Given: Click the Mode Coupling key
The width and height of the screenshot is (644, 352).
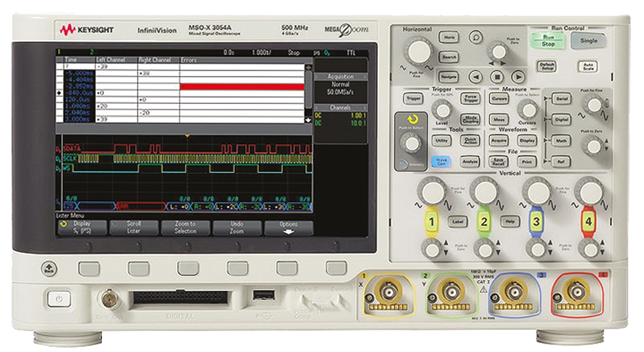Looking at the screenshot, I should click(x=470, y=119).
